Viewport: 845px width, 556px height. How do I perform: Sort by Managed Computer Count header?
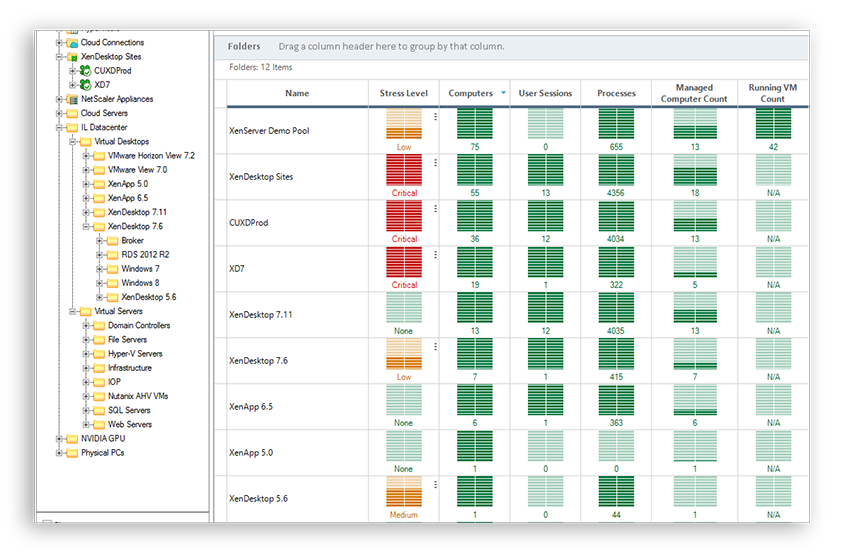coord(694,93)
